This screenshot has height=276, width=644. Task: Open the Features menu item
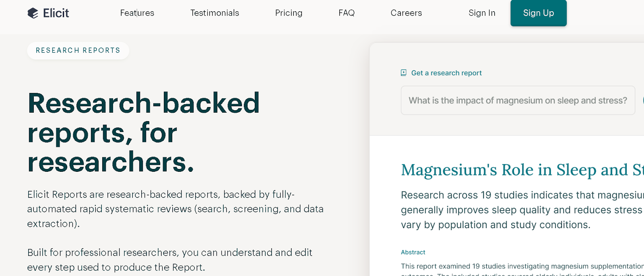tap(137, 13)
